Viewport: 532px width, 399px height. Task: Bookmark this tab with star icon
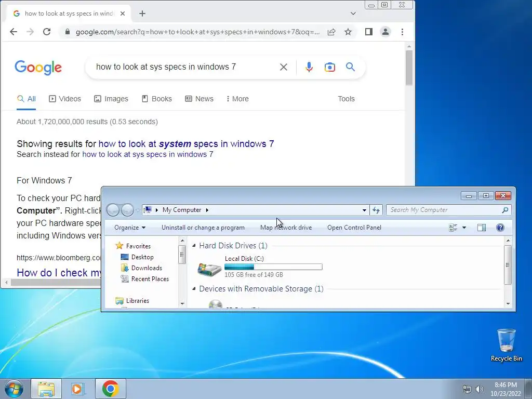coord(348,32)
